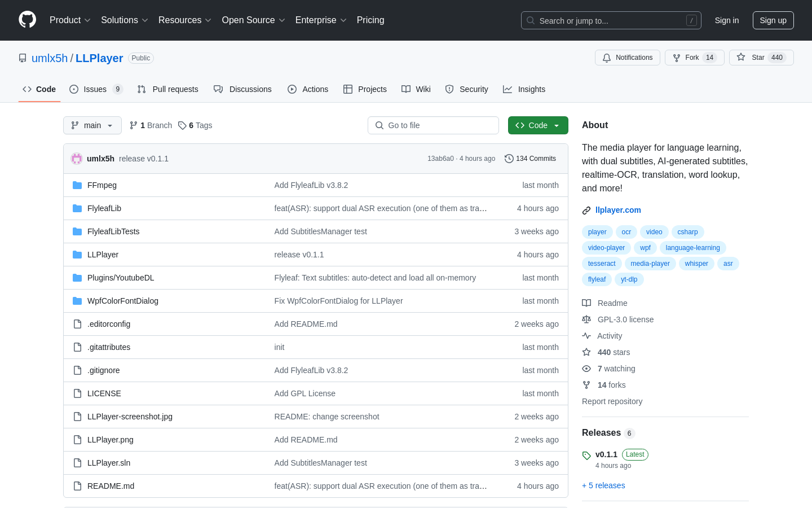
Task: Click the Sign in link
Action: coord(727,20)
